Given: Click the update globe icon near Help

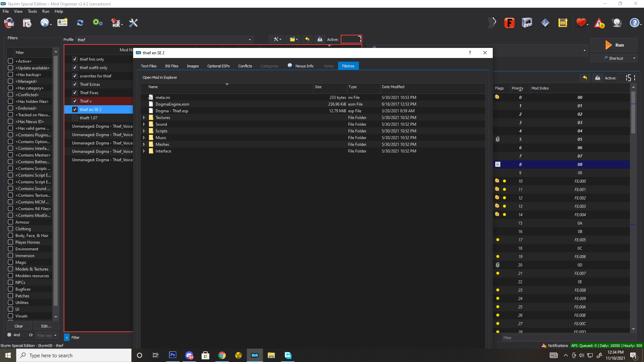Looking at the screenshot, I should pos(617,23).
